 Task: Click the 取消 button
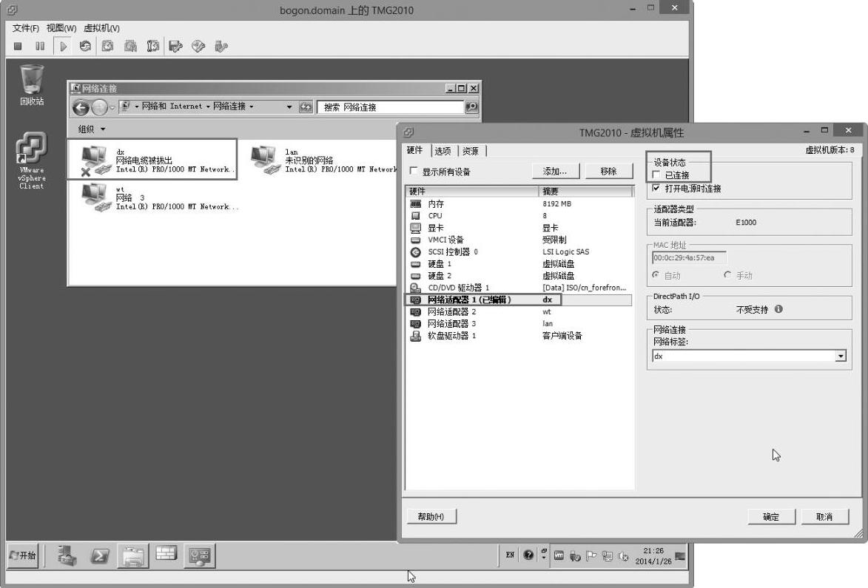(x=824, y=517)
